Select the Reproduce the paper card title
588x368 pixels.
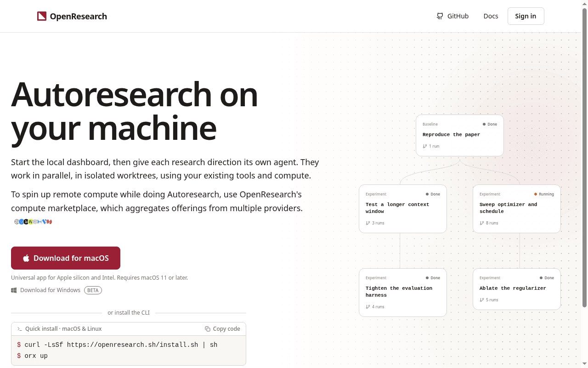pos(451,135)
